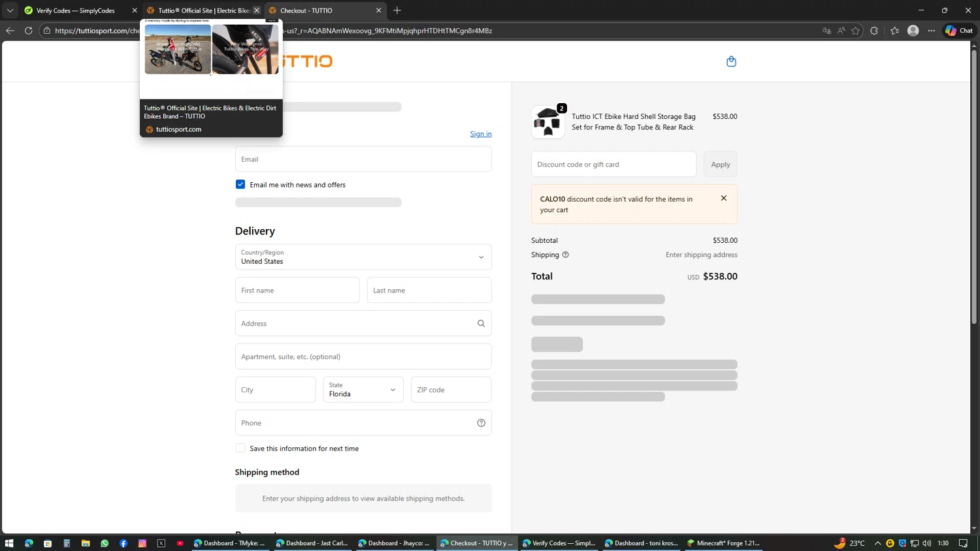View site information lock icon
The width and height of the screenshot is (980, 551).
click(x=47, y=31)
